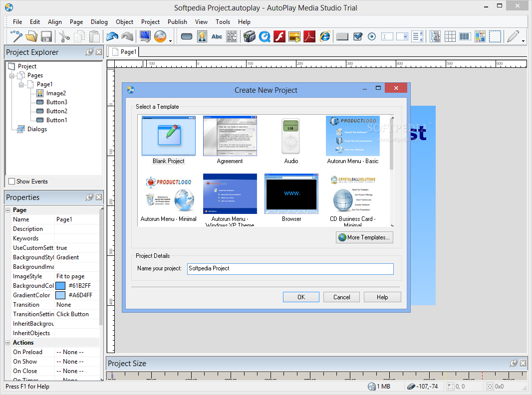532x395 pixels.
Task: Insert an xButton object
Action: [342, 36]
